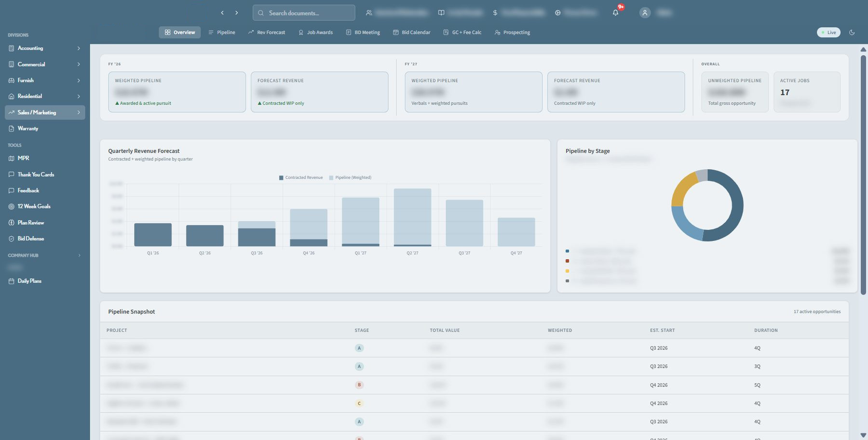Click the Bid Defense shield icon
The image size is (868, 440).
tap(12, 239)
